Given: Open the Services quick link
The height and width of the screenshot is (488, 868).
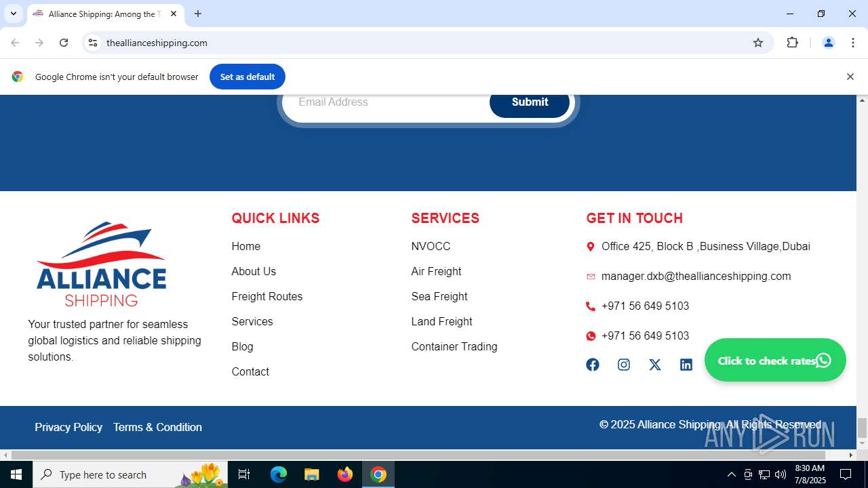Looking at the screenshot, I should tap(252, 322).
